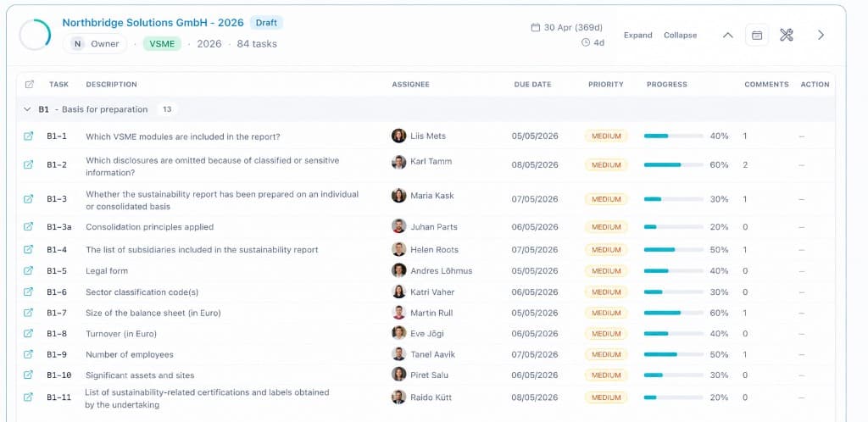
Task: Open task B1-3 via its edit icon
Action: tap(28, 199)
